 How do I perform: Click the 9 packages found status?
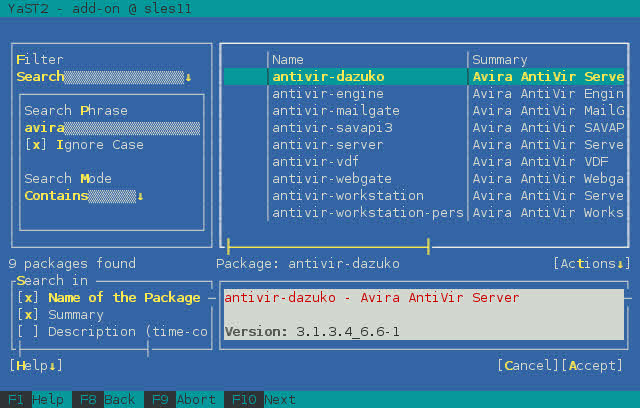pos(72,264)
